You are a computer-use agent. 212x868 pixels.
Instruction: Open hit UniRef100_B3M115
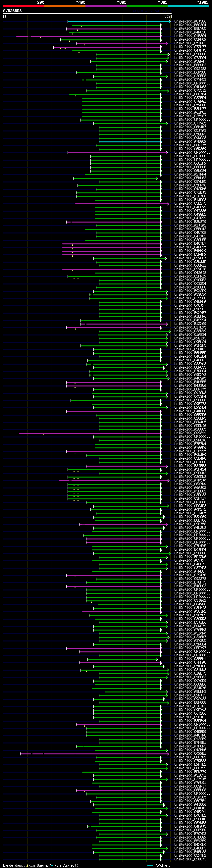190,451
